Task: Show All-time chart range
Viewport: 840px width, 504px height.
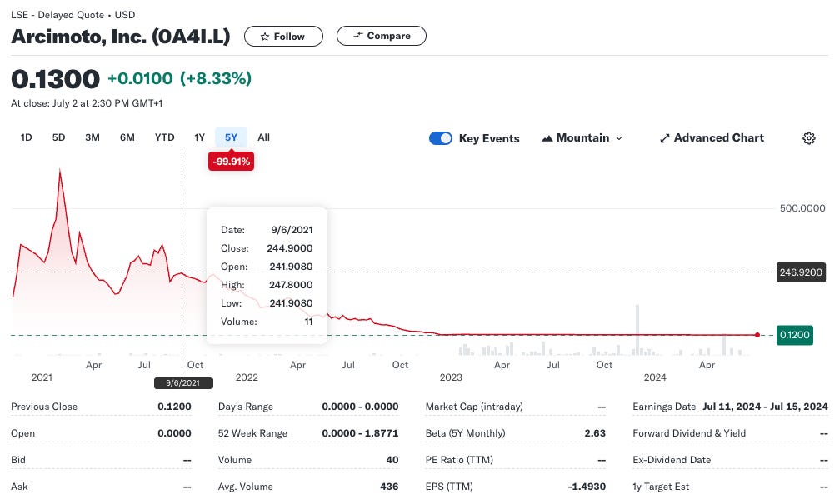Action: [x=263, y=137]
